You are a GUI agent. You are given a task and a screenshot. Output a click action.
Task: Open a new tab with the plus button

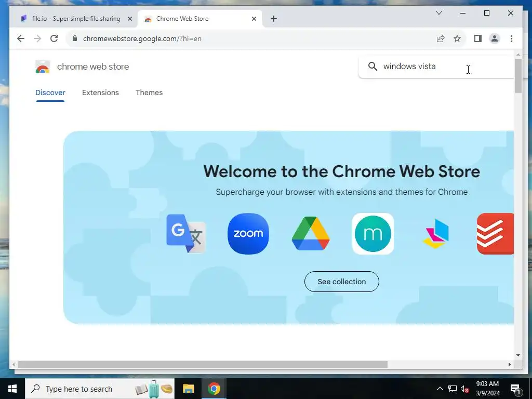[274, 19]
